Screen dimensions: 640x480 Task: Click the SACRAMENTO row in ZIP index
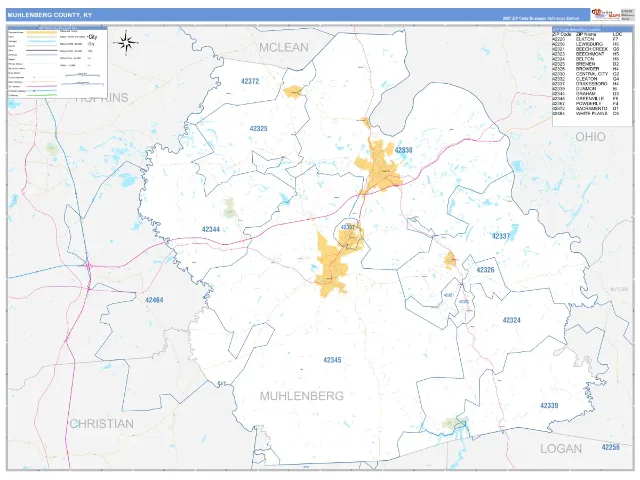(x=586, y=109)
